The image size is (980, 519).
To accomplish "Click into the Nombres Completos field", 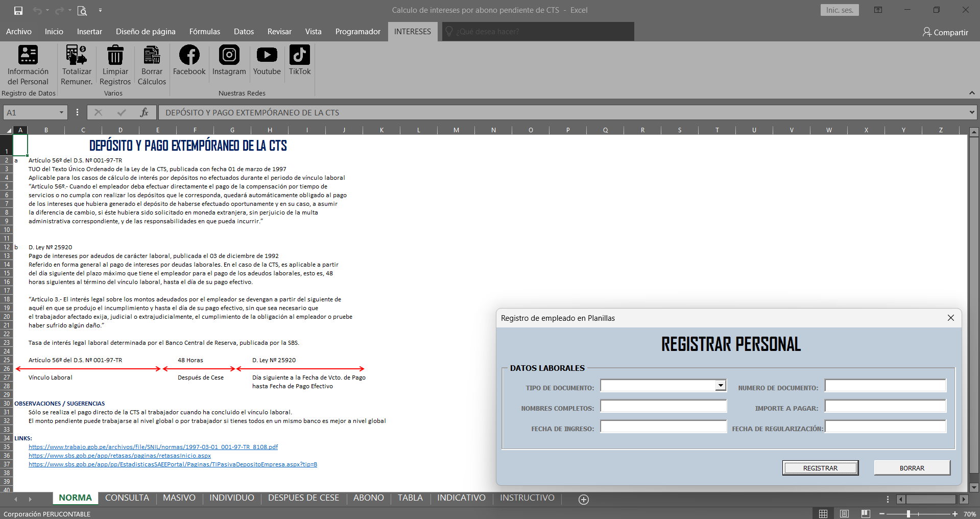I will pos(663,407).
